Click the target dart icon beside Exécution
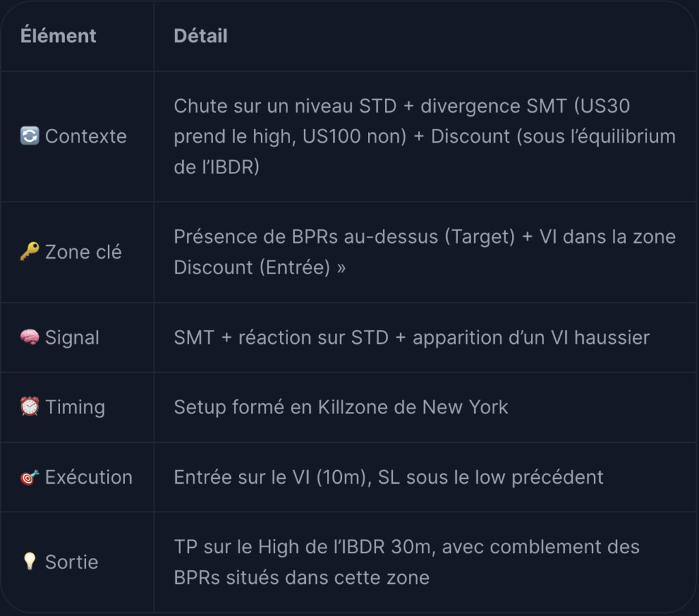 (x=29, y=477)
